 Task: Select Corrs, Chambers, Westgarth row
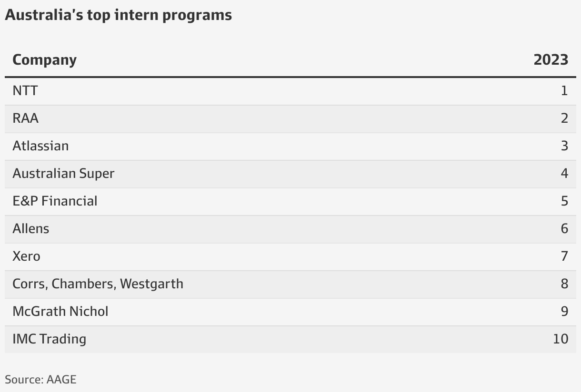coord(290,284)
